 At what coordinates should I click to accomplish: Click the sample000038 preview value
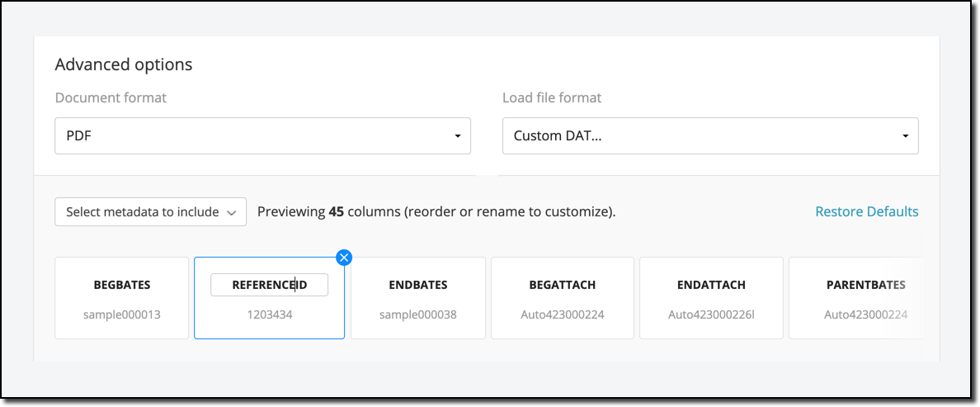(x=418, y=315)
